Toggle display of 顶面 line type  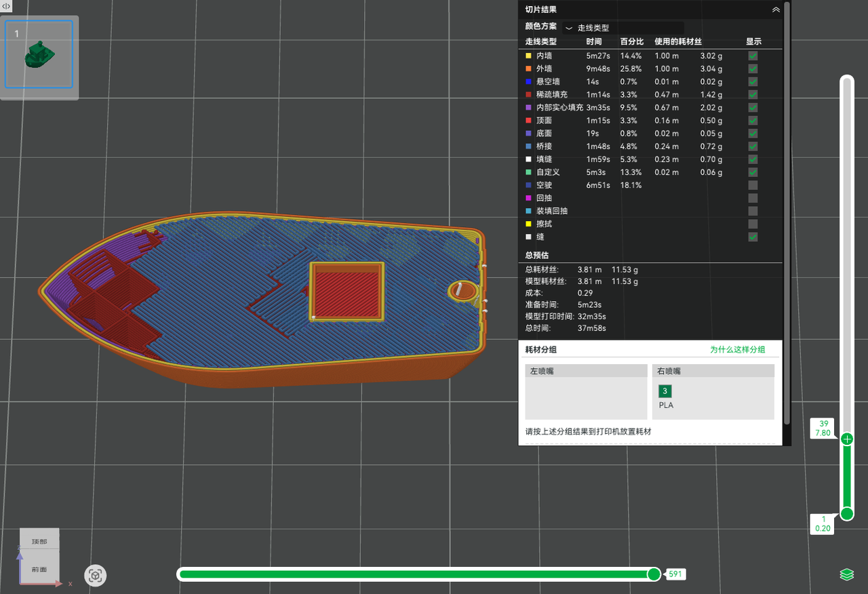[x=753, y=120]
